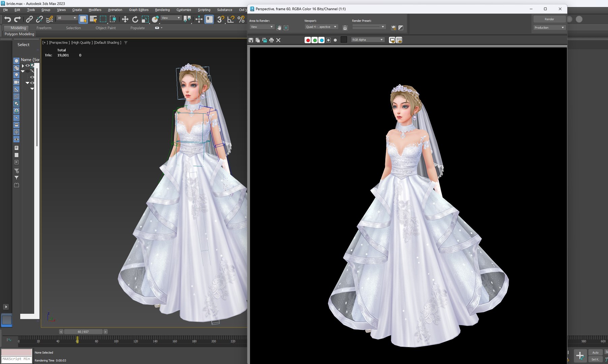The image size is (608, 364).
Task: Switch to the Freeform ribbon tab
Action: coord(44,28)
